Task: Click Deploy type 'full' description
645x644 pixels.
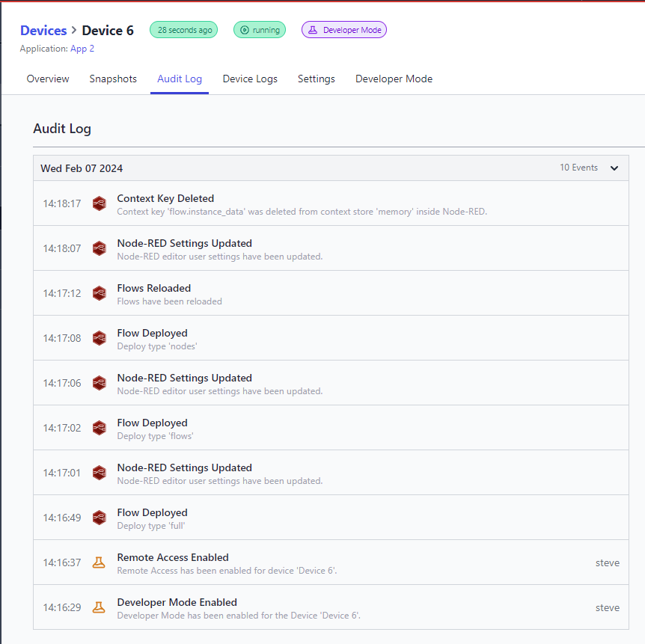Action: 151,526
